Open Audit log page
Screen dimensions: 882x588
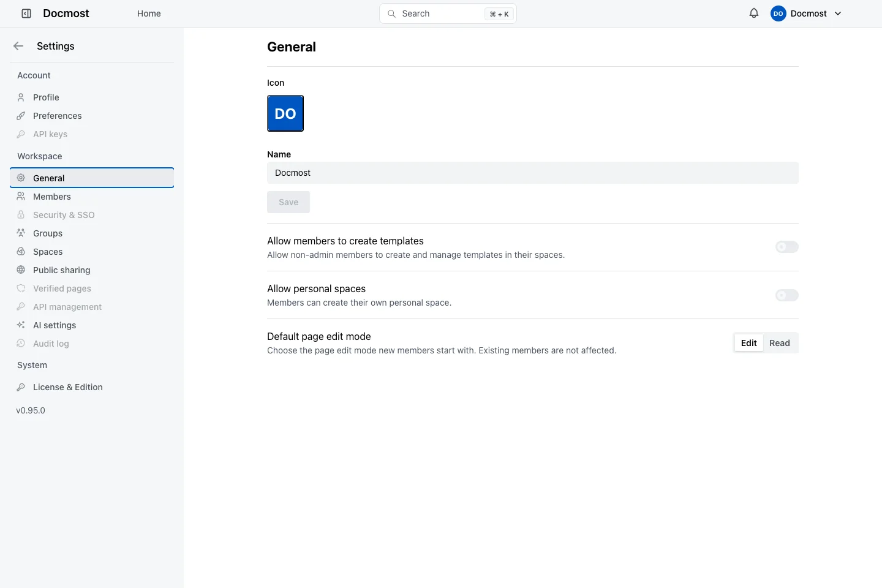92,344
